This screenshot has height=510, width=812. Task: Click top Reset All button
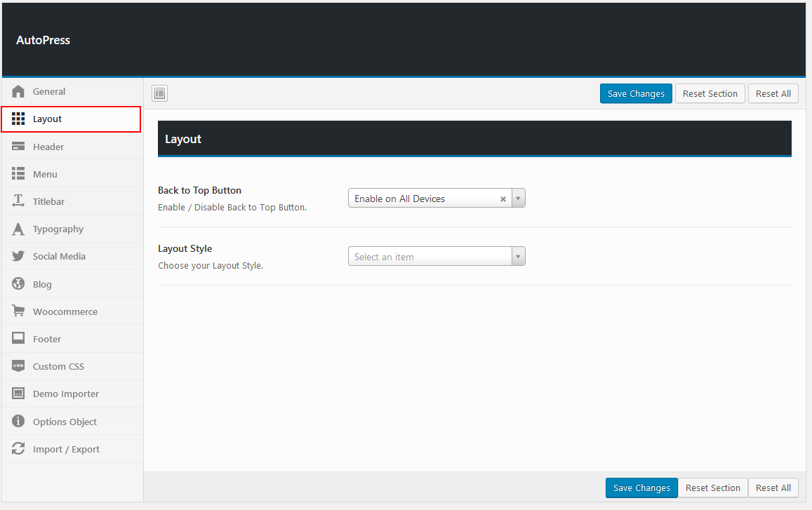(773, 94)
